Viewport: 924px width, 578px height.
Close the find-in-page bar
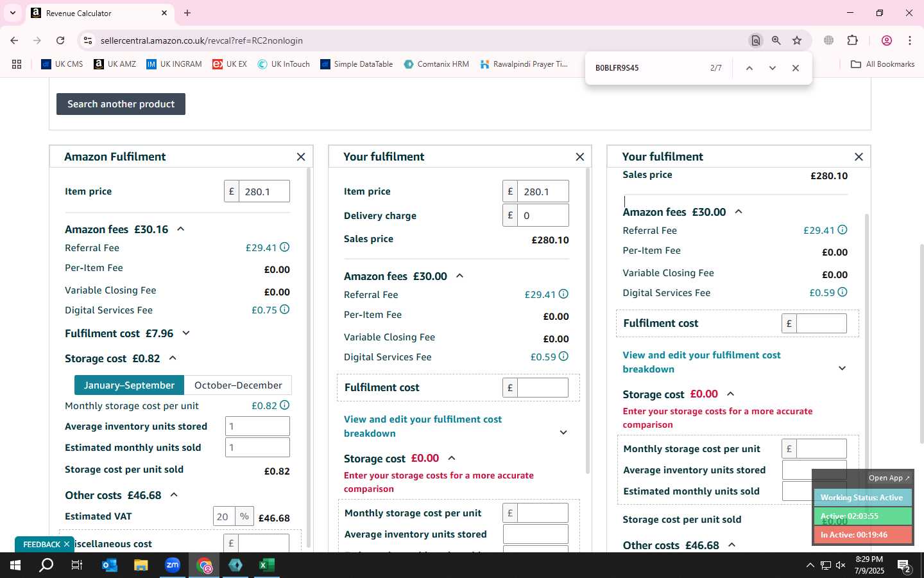point(796,68)
